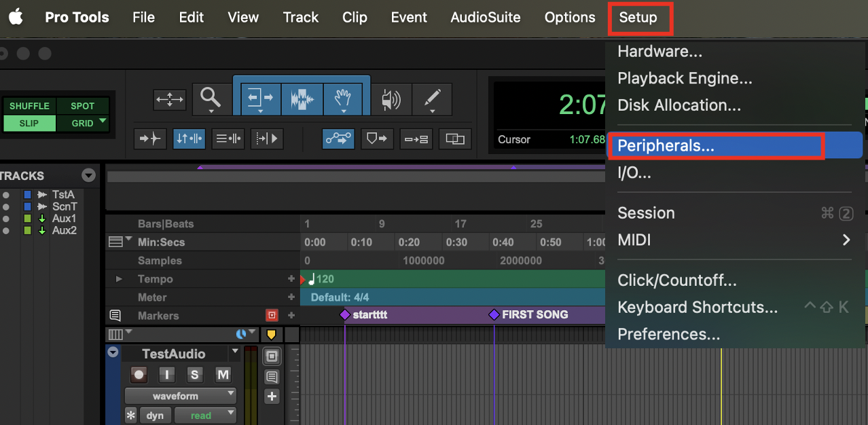Click the TstA track blue color swatch
The width and height of the screenshot is (868, 425).
pyautogui.click(x=28, y=195)
